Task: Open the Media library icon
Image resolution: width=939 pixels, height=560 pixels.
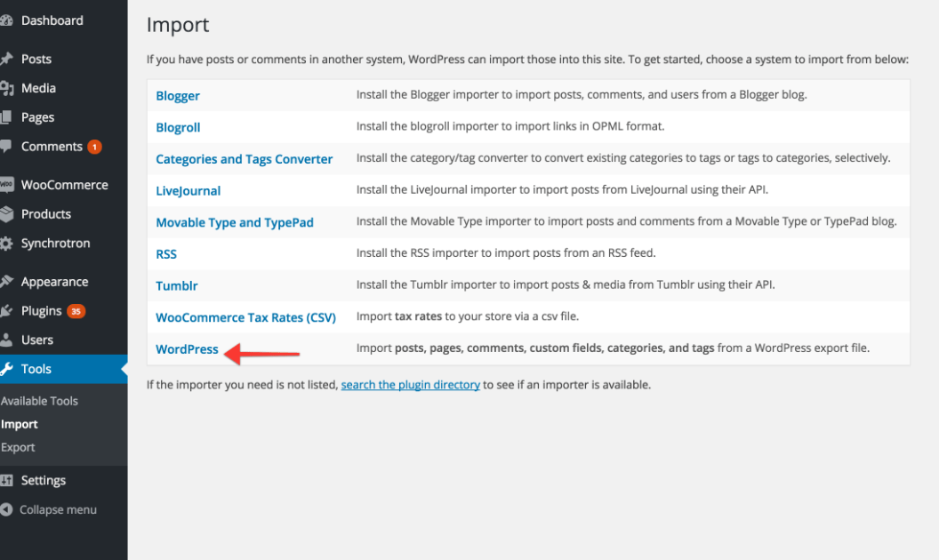Action: point(12,88)
